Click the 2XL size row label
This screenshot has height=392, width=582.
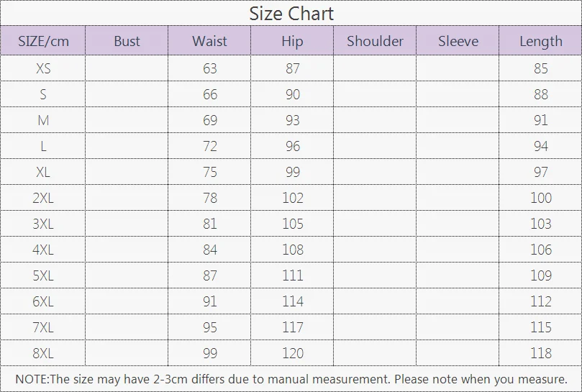click(x=43, y=198)
